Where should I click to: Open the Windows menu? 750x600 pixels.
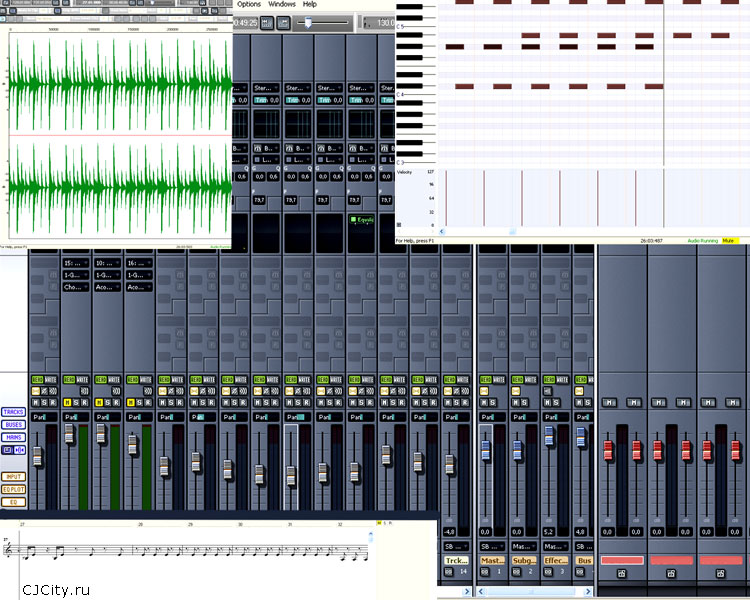pyautogui.click(x=282, y=5)
